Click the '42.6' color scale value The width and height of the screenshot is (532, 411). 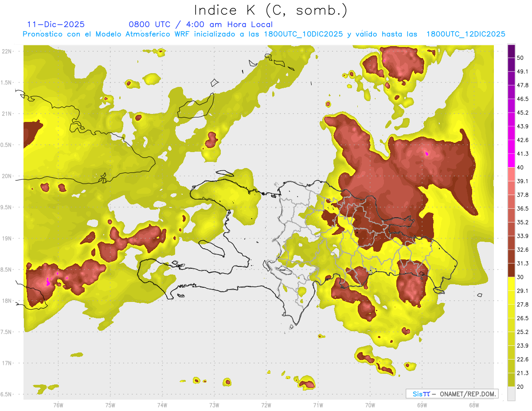click(x=522, y=140)
